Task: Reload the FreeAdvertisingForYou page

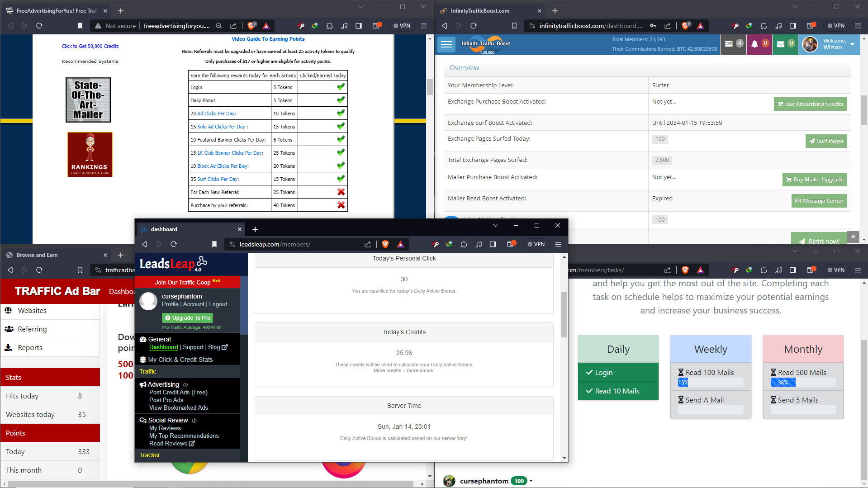Action: pyautogui.click(x=39, y=26)
